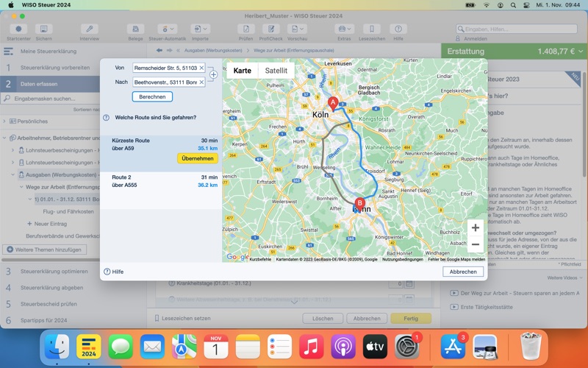Image resolution: width=588 pixels, height=368 pixels.
Task: Click the Lesezeichen setzen link
Action: coord(182,318)
